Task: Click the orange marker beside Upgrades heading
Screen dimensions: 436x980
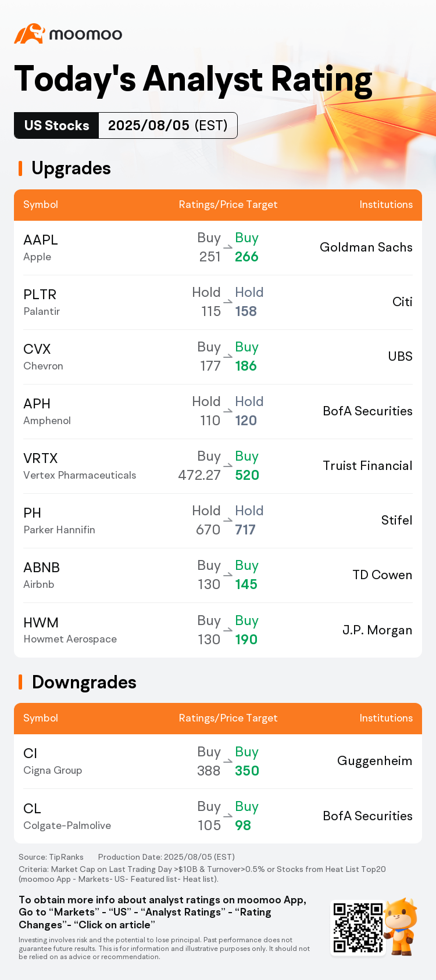Action: 20,168
